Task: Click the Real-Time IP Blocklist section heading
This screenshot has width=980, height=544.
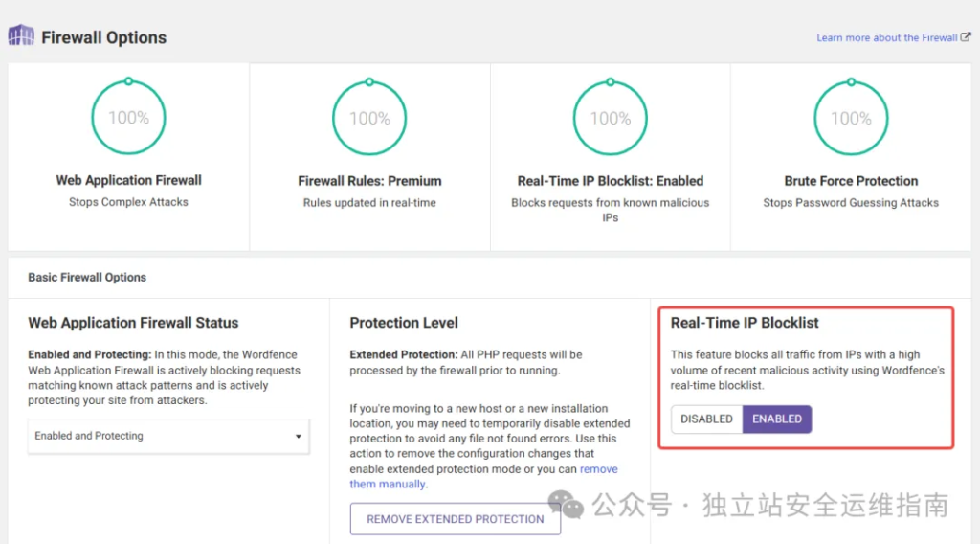Action: point(745,323)
